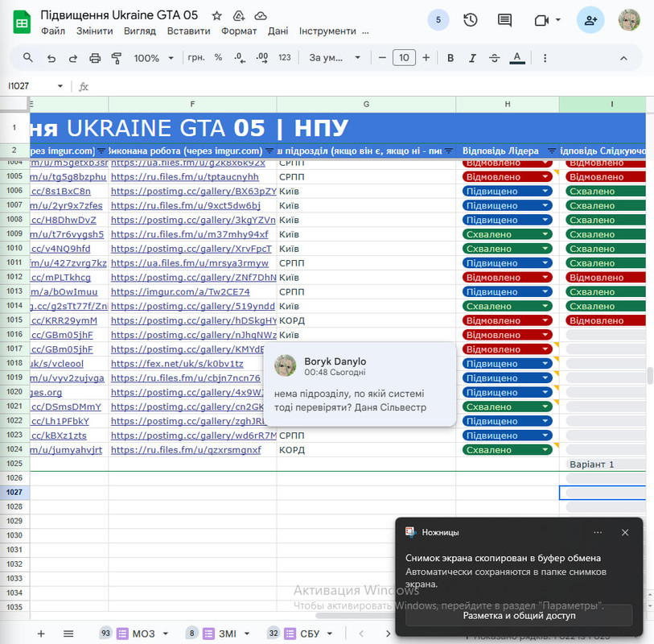Click the move-to-folder icon beside title
654x644 pixels.
[x=239, y=16]
